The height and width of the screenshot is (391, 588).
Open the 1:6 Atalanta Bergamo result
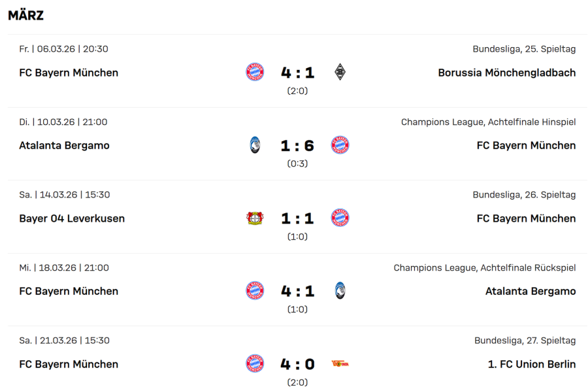(297, 146)
